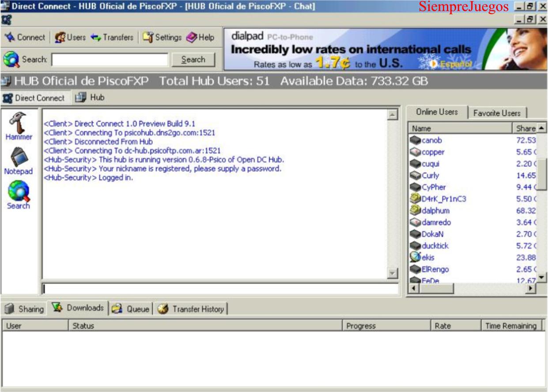
Task: Sort users by Name column header
Action: point(461,128)
